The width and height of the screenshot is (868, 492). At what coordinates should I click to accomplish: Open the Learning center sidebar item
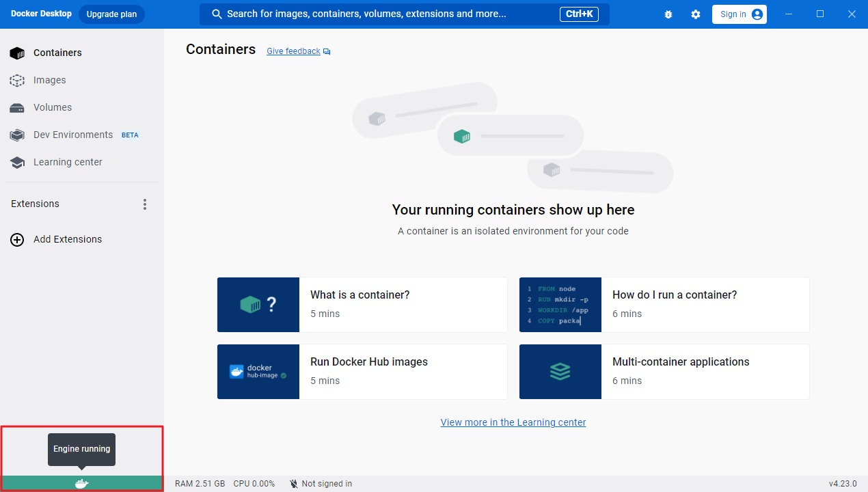point(82,162)
